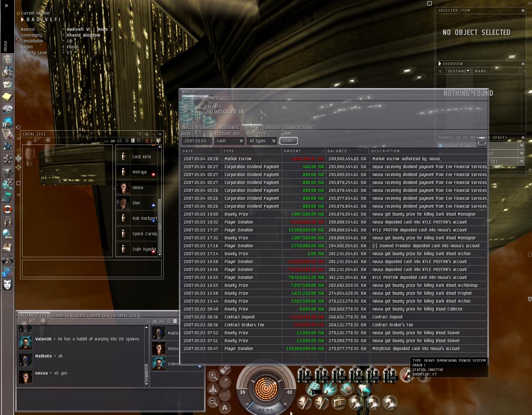Click Olav in Local member list
532x415 pixels.
tap(136, 203)
